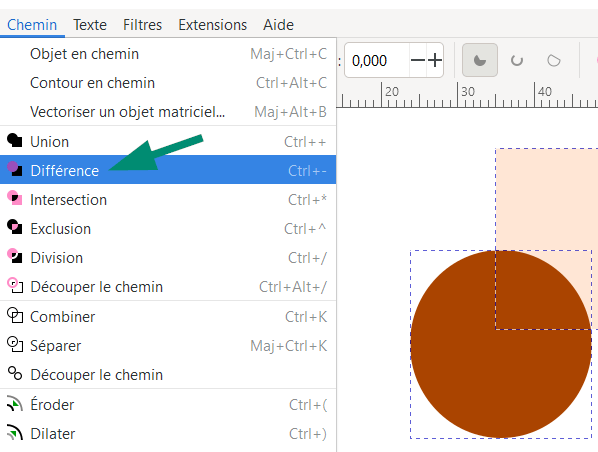This screenshot has height=452, width=598.
Task: Click the Exclusion operation icon
Action: (14, 227)
